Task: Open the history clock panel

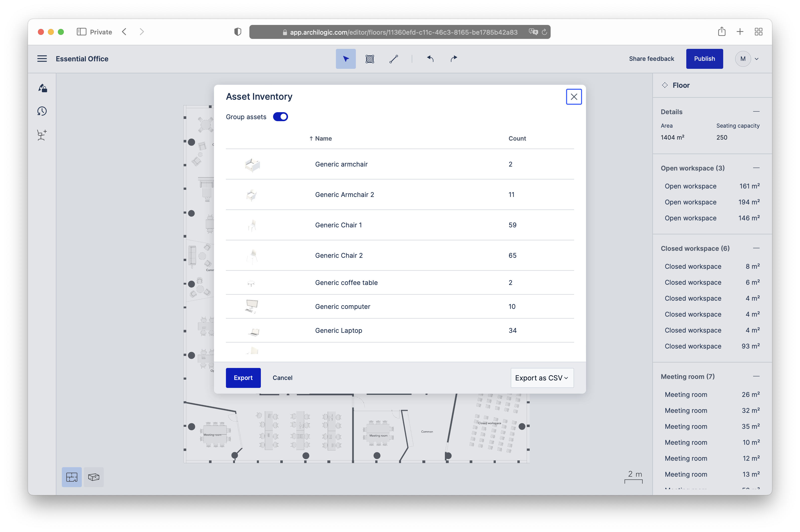Action: [42, 111]
